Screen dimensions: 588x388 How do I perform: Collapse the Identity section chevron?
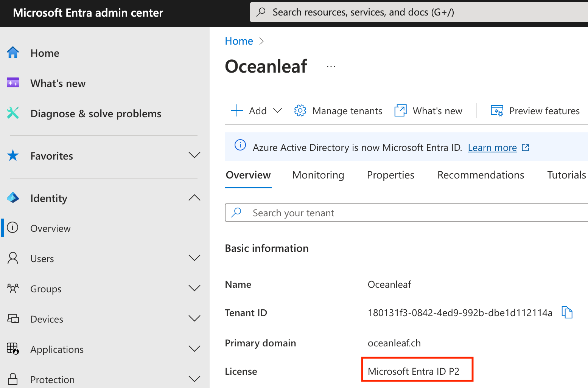194,198
